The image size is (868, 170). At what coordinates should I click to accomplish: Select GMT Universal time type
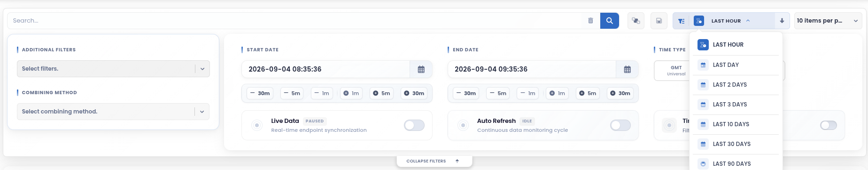tap(672, 71)
